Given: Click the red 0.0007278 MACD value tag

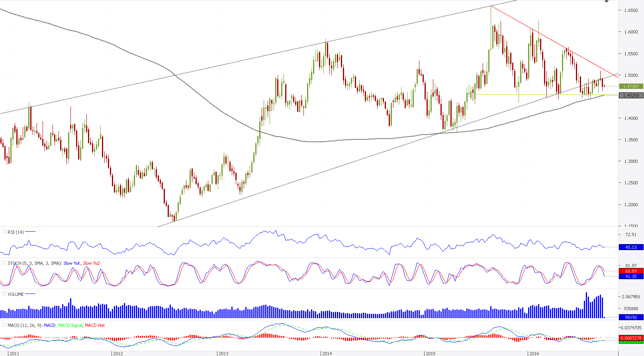Looking at the screenshot, I should [x=631, y=338].
